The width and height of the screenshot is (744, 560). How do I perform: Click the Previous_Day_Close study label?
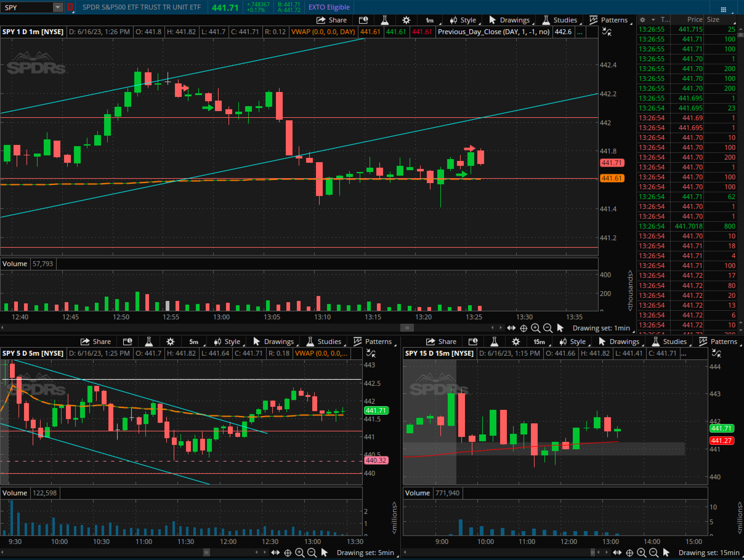coord(493,32)
